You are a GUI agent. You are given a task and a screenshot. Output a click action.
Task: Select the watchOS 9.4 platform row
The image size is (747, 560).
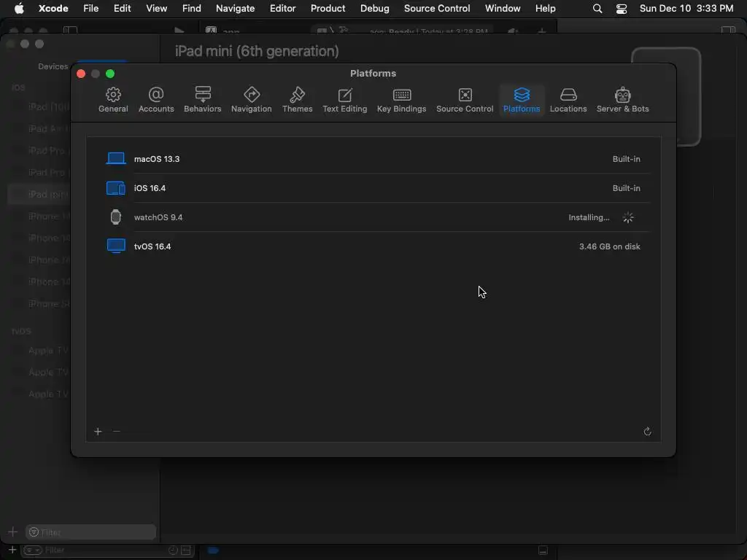pyautogui.click(x=373, y=217)
